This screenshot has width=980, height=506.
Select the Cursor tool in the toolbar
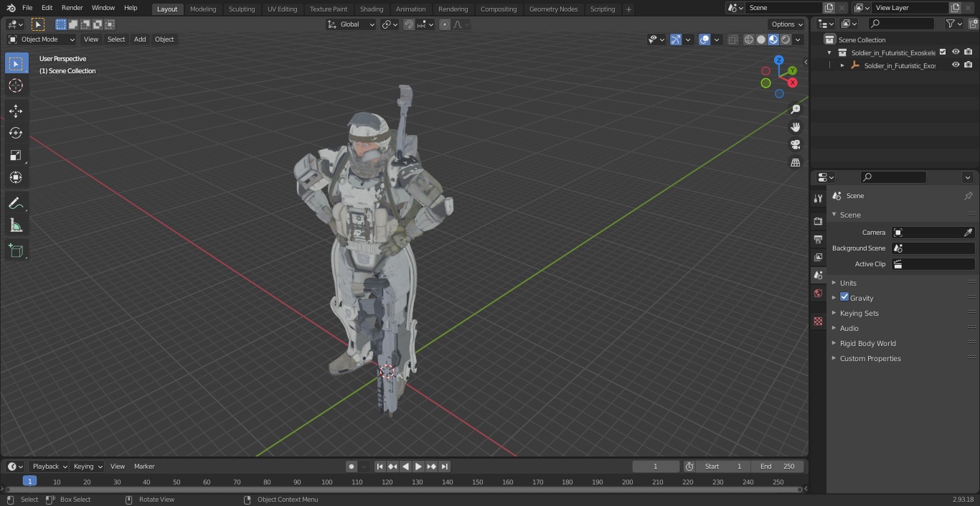tap(16, 85)
